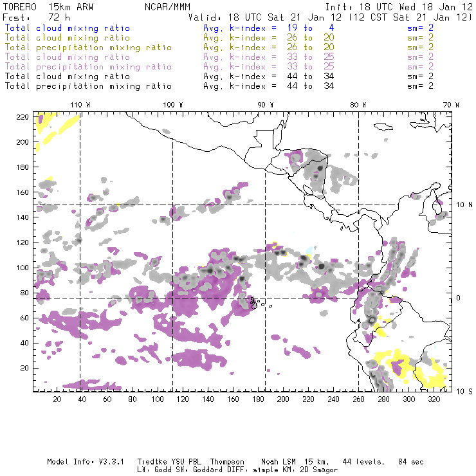Click the 'TORERO 15km ARW' title text
The height and width of the screenshot is (476, 476).
pyautogui.click(x=48, y=7)
